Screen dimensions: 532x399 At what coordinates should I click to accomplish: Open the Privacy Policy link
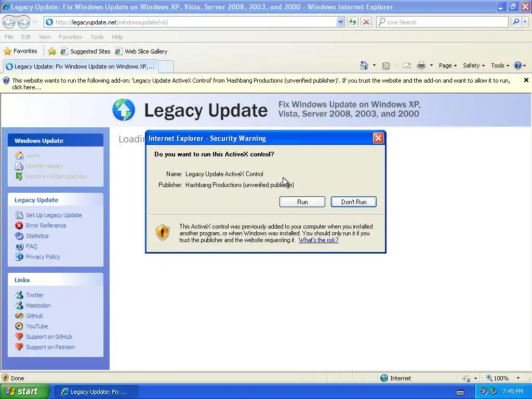click(x=43, y=257)
